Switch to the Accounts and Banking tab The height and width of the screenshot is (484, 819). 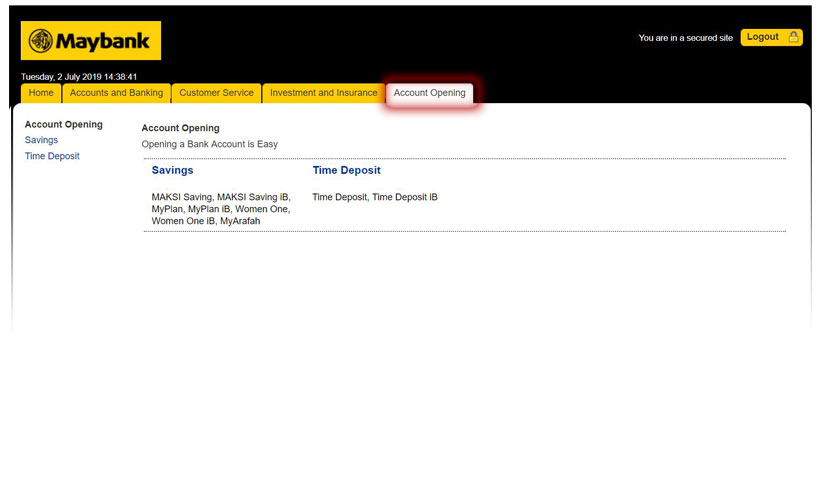(116, 93)
